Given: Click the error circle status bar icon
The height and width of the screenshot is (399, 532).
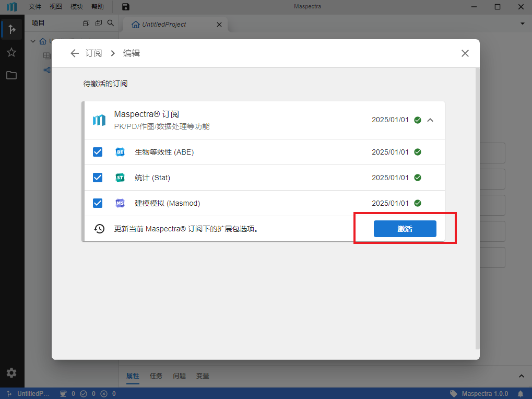Looking at the screenshot, I should pyautogui.click(x=104, y=394).
